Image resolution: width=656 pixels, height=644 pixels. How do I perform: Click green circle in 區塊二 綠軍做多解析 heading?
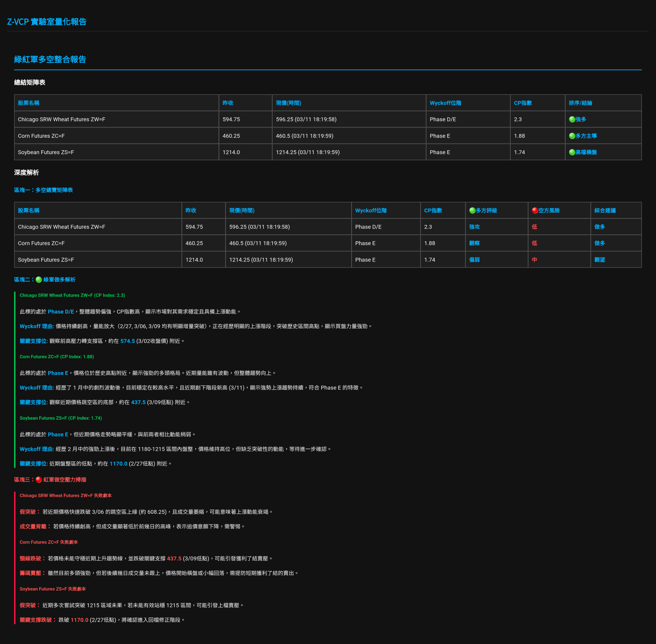tap(39, 280)
